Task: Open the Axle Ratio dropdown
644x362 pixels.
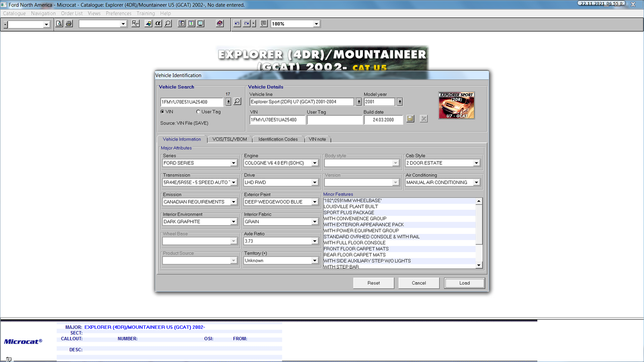Action: pos(315,241)
